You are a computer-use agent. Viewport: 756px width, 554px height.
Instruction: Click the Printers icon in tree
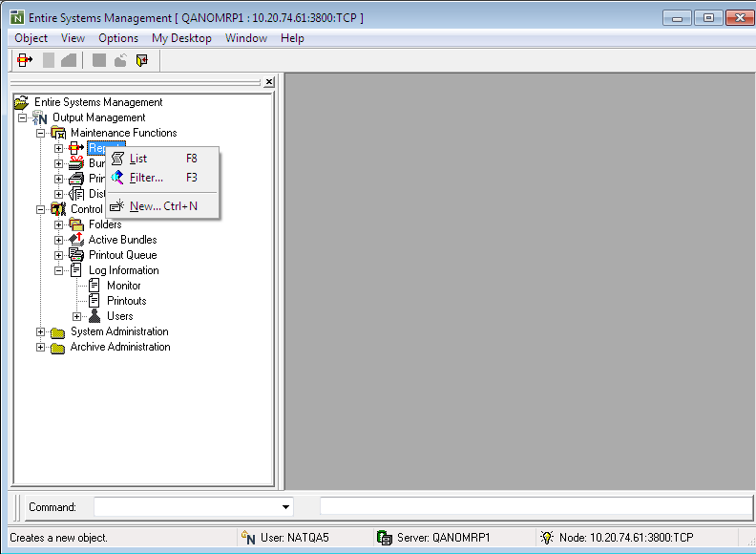(76, 179)
